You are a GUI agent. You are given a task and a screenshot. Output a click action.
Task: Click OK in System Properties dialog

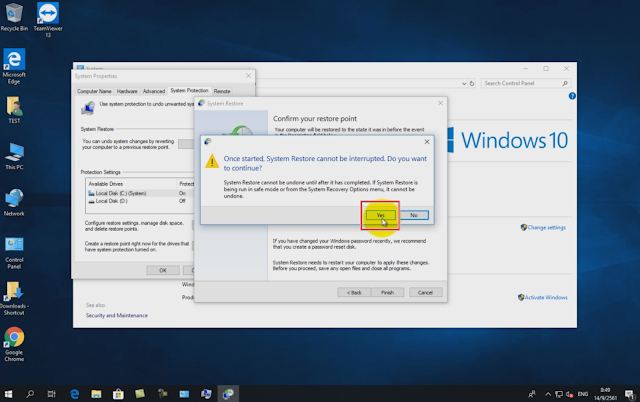click(x=163, y=270)
